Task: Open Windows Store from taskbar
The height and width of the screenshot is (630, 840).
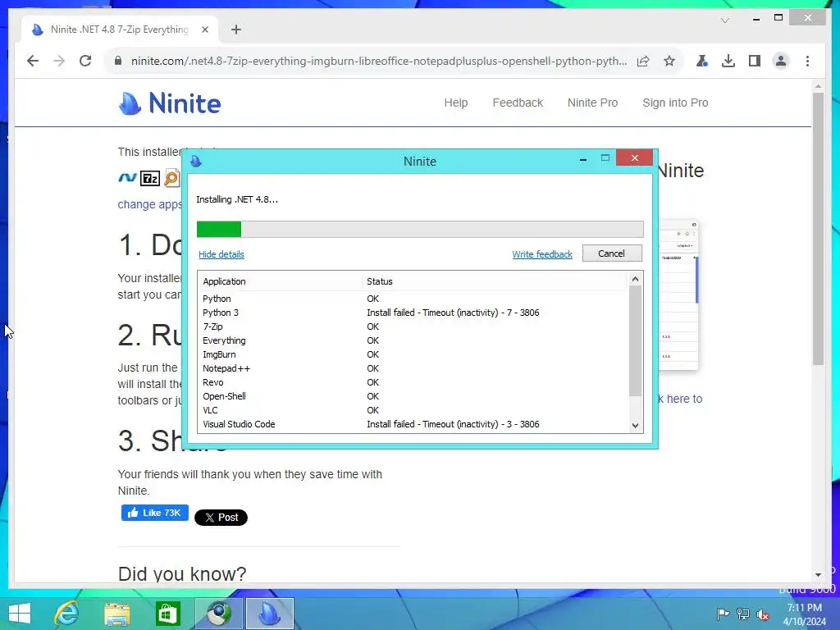Action: 167,614
